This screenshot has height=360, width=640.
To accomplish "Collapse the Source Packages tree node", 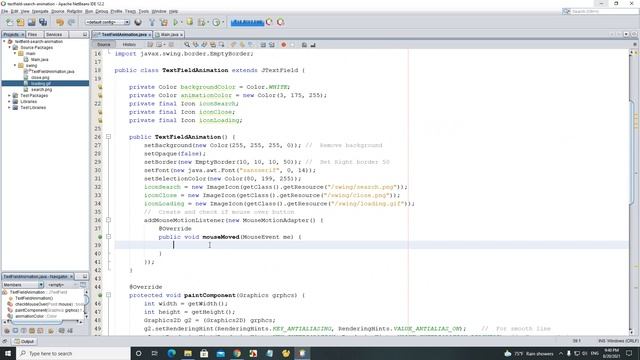I will point(9,47).
